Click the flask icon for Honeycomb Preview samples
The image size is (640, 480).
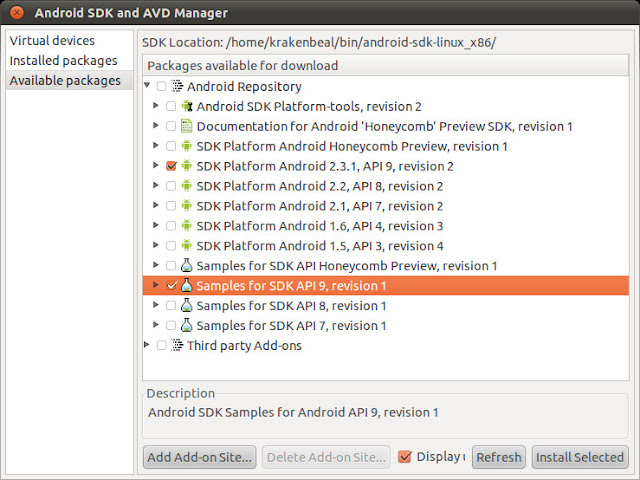click(187, 265)
